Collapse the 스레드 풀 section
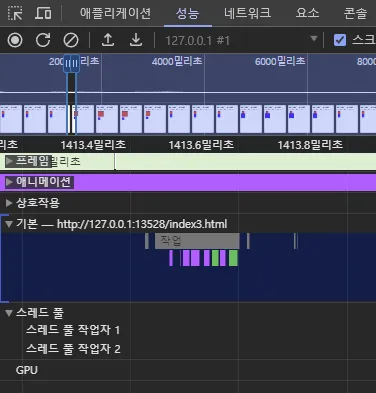The width and height of the screenshot is (376, 393). pyautogui.click(x=9, y=313)
